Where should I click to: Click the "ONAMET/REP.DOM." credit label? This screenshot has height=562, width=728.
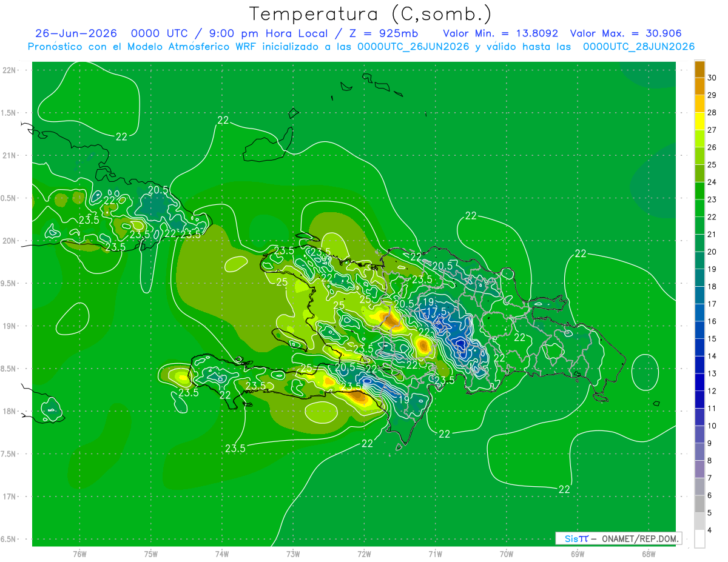pyautogui.click(x=641, y=538)
